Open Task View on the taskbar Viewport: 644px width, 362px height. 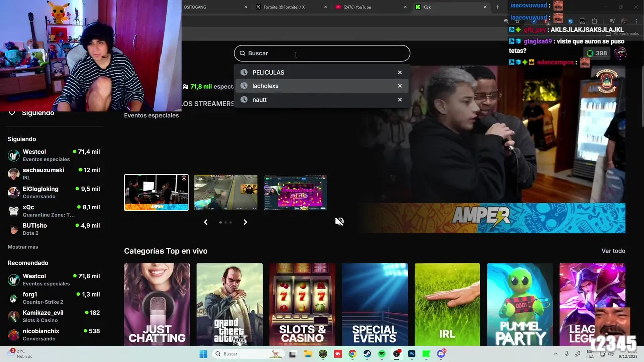click(293, 354)
